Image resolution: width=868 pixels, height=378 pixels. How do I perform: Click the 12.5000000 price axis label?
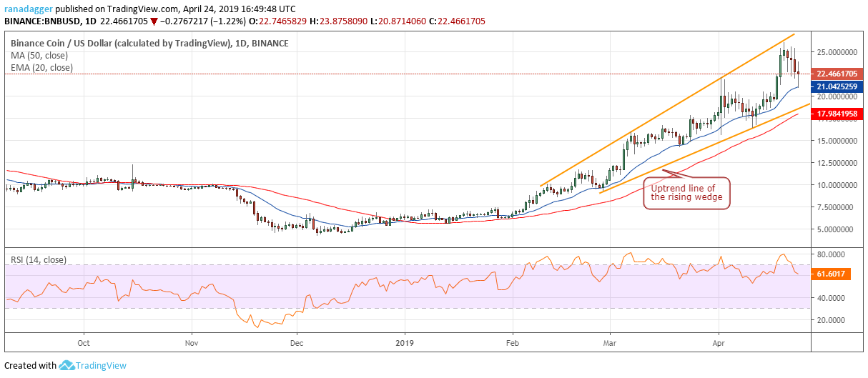tap(839, 163)
